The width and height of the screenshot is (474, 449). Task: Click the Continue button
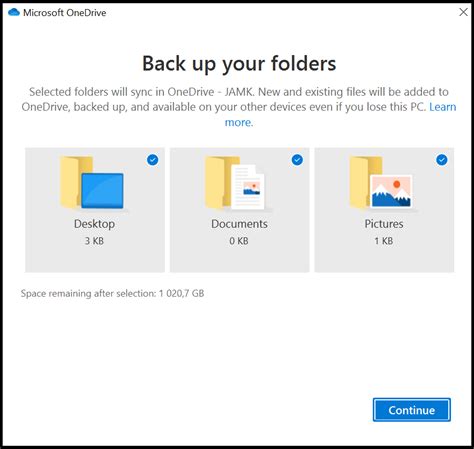412,410
